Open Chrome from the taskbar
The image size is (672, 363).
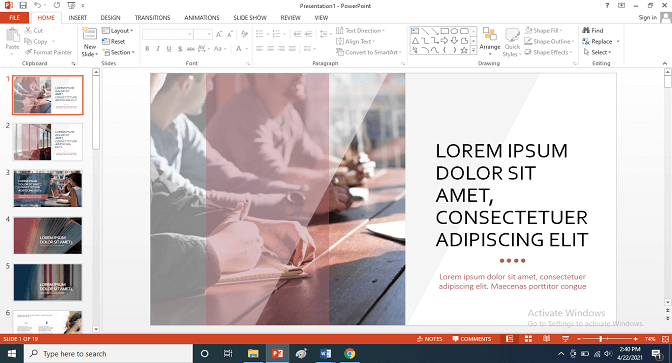click(349, 354)
